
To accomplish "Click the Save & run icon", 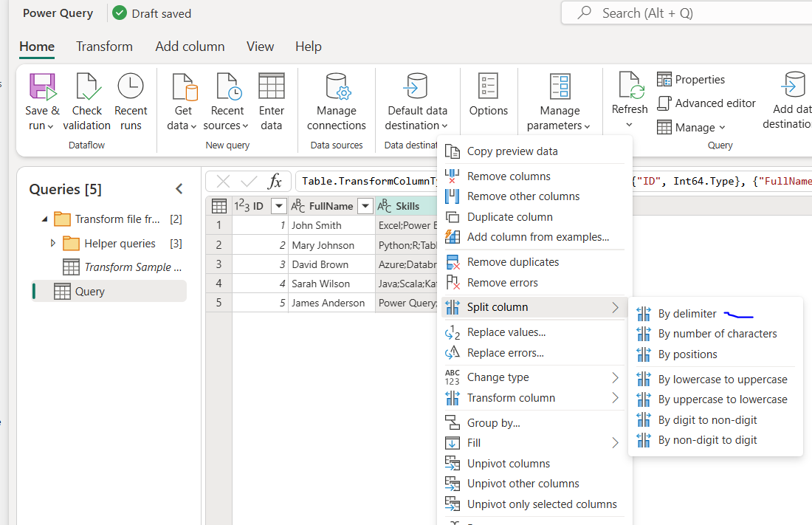I will 42,87.
